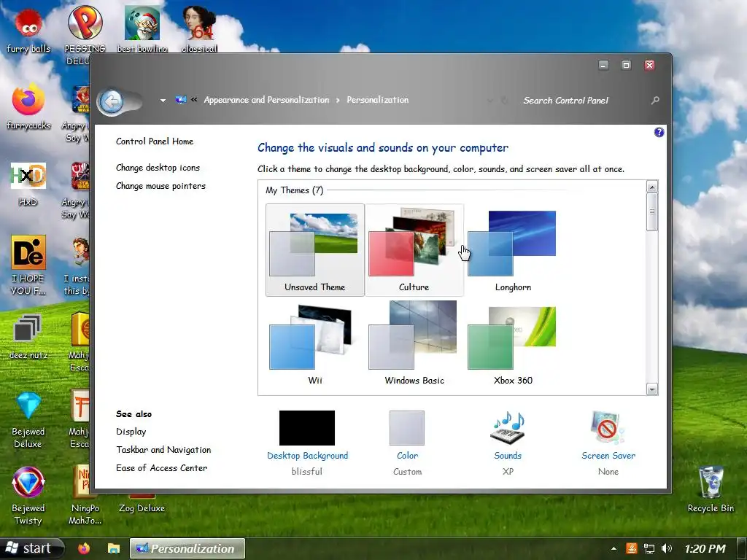Select the PEGGING DELU desktop icon
Viewport: 747px width, 560px height.
point(85,34)
